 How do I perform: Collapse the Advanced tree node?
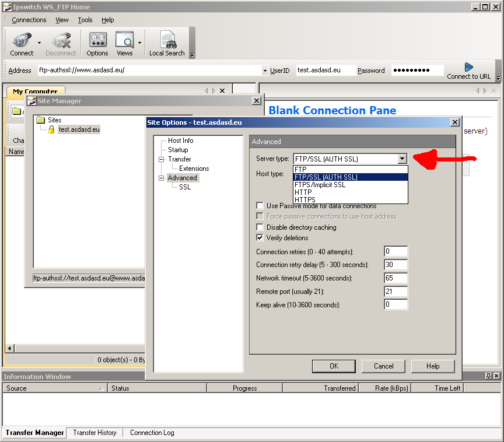pyautogui.click(x=162, y=178)
